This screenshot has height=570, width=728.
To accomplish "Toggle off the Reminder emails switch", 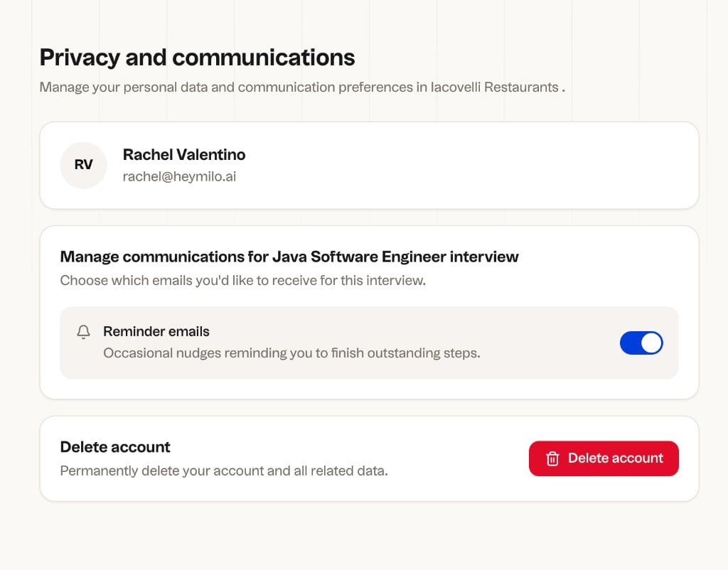I will click(x=641, y=343).
